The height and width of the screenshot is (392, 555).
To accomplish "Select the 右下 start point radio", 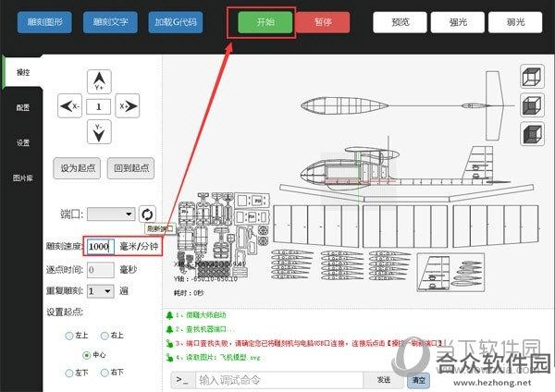I will coord(105,373).
